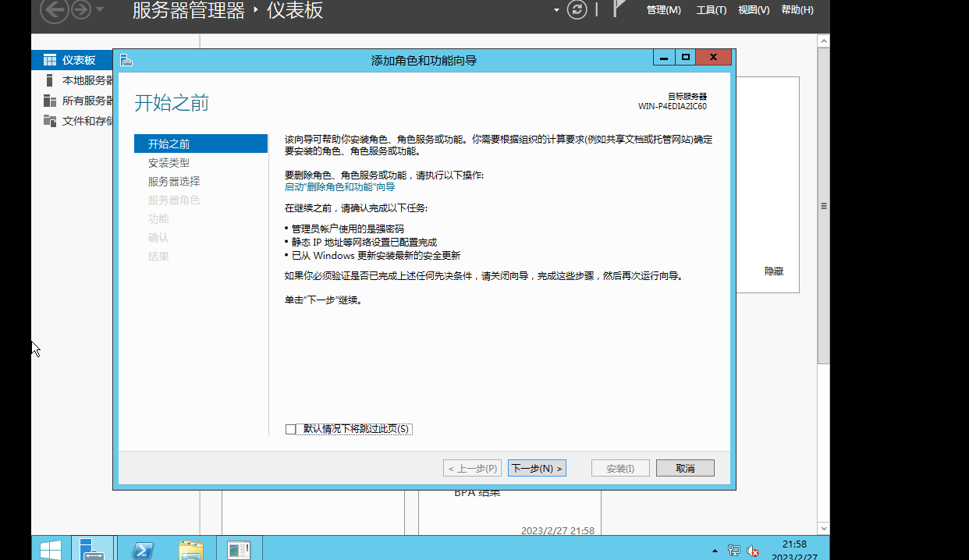Click the network icon in the system tray
Screen dimensions: 969x560
[x=734, y=551]
